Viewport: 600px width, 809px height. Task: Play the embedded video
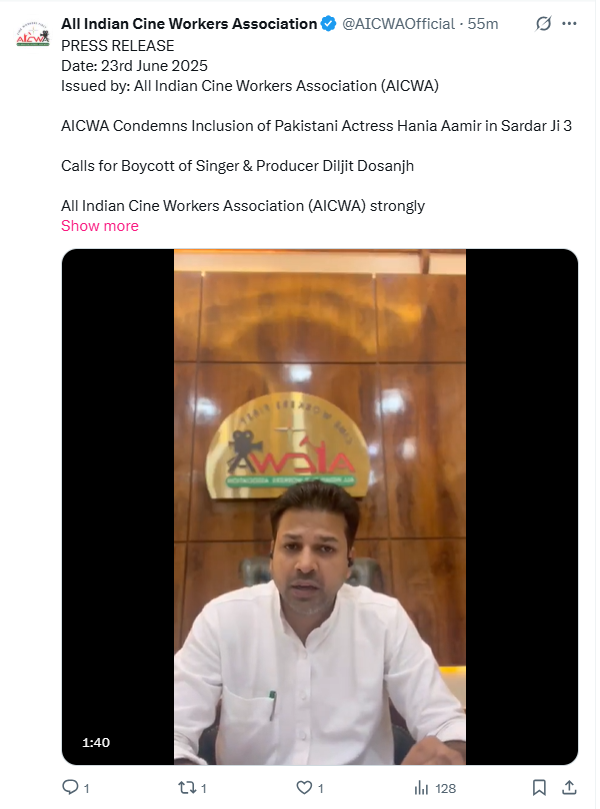tap(320, 507)
